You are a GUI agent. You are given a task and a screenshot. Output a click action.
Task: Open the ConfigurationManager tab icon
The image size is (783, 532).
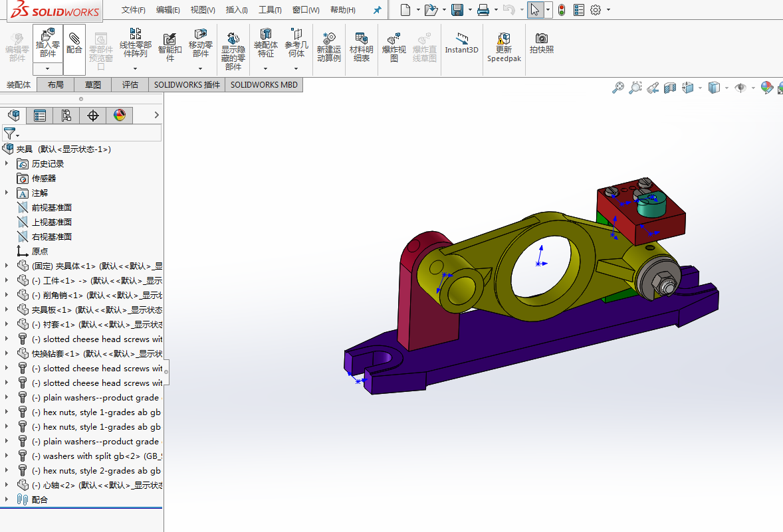(66, 116)
